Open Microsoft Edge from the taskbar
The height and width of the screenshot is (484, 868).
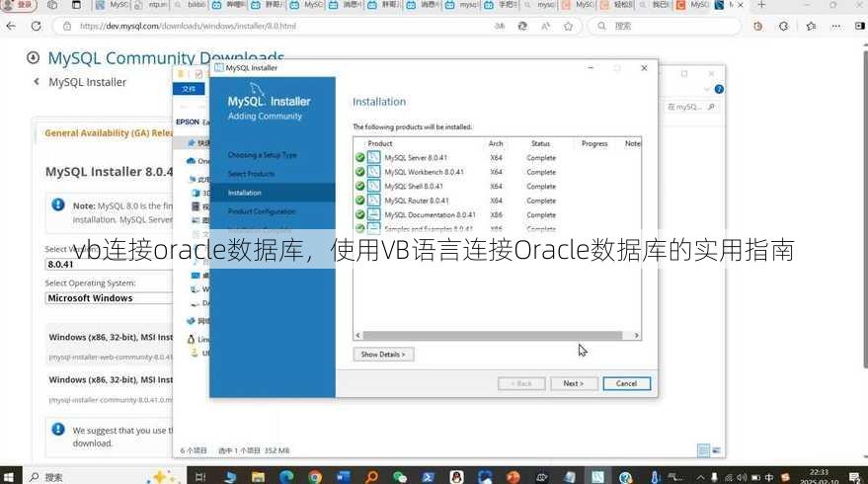(x=286, y=476)
